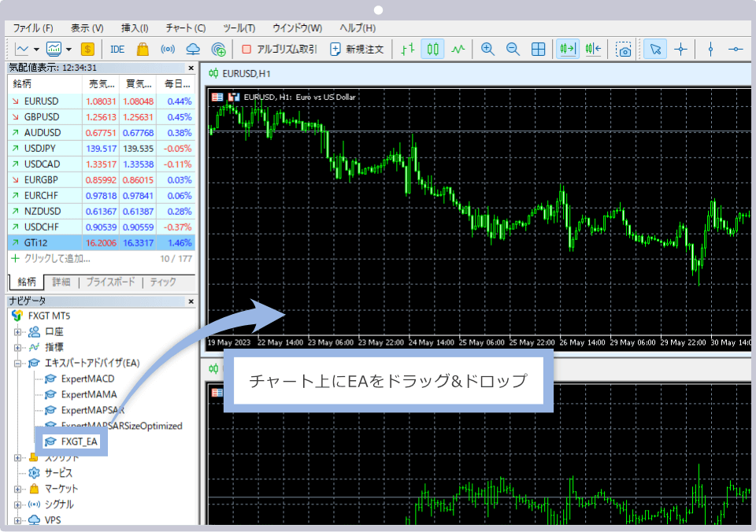Close the ナビゲータ navigator panel
This screenshot has width=756, height=532.
(x=191, y=301)
